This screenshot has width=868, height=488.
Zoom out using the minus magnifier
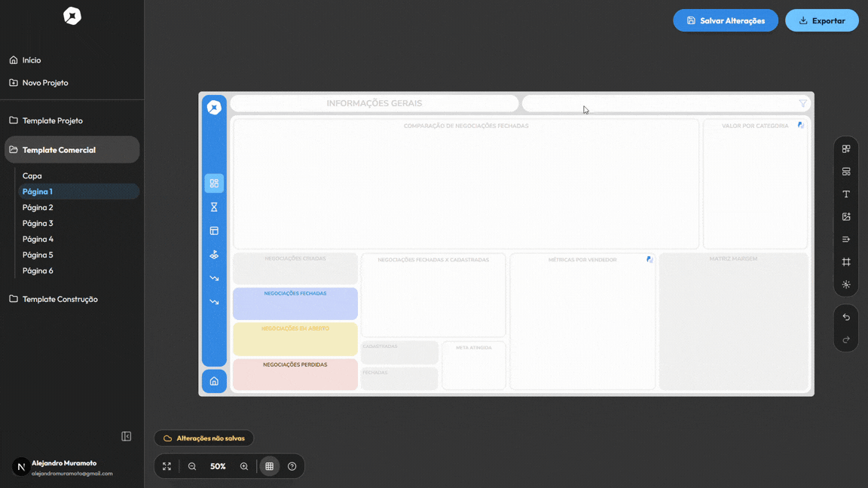192,466
